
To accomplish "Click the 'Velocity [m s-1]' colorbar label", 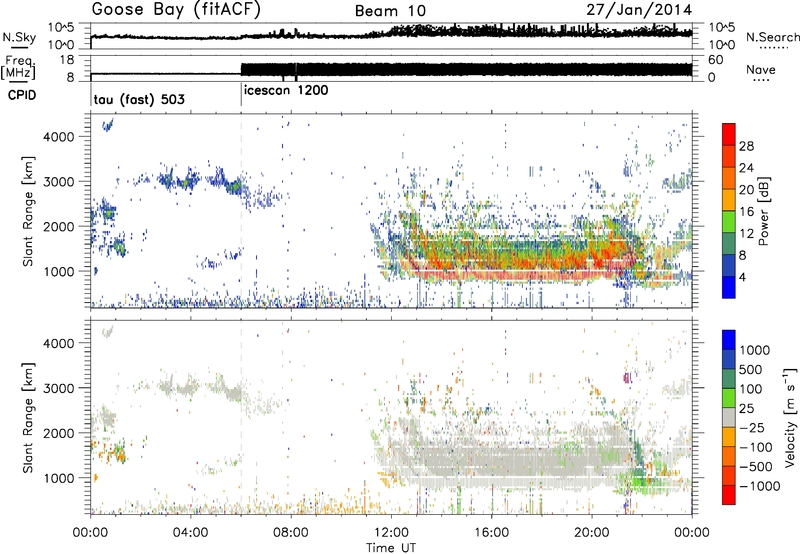I will click(x=790, y=417).
